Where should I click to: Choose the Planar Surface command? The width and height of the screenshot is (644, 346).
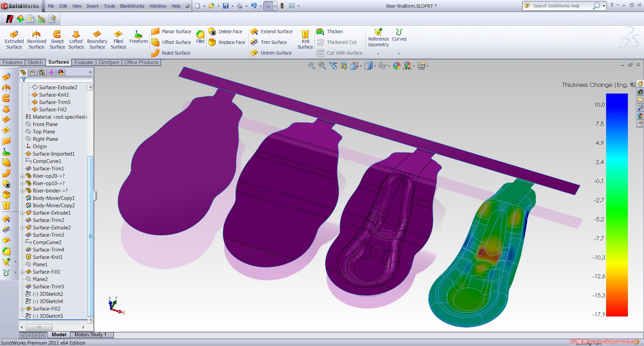tap(171, 32)
